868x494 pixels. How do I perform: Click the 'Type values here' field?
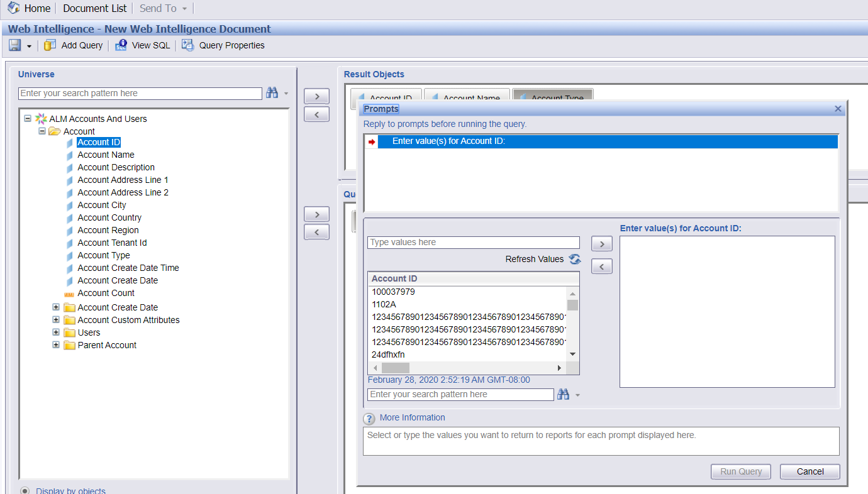[x=474, y=243]
